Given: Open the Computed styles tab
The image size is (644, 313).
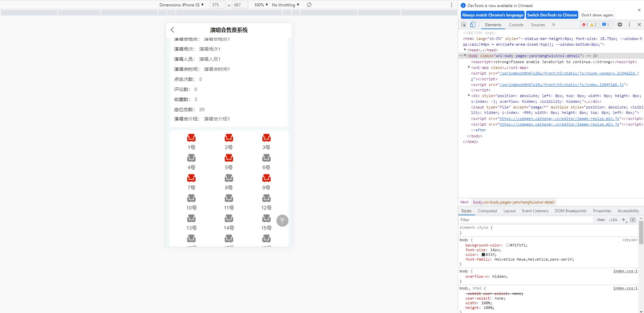Looking at the screenshot, I should pos(487,211).
